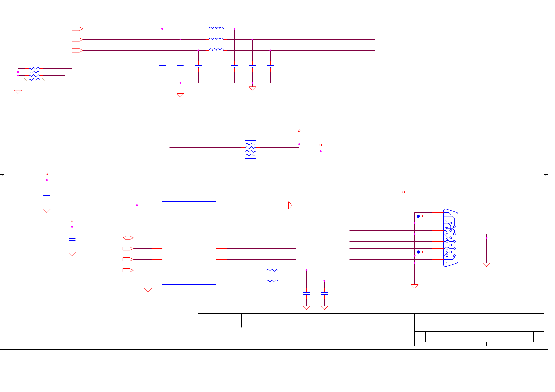The height and width of the screenshot is (392, 555).
Task: Select the D-sub connector symbol
Action: pos(451,238)
